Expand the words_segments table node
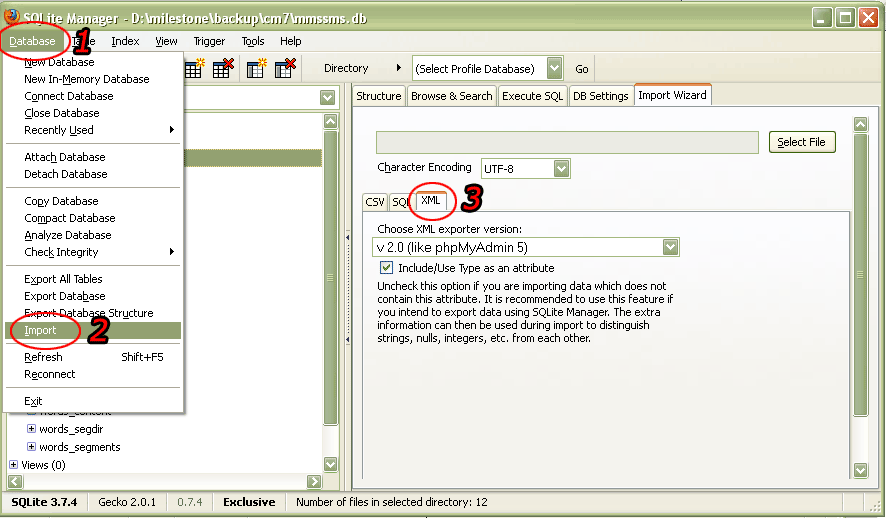Viewport: 886px width, 518px height. click(31, 447)
